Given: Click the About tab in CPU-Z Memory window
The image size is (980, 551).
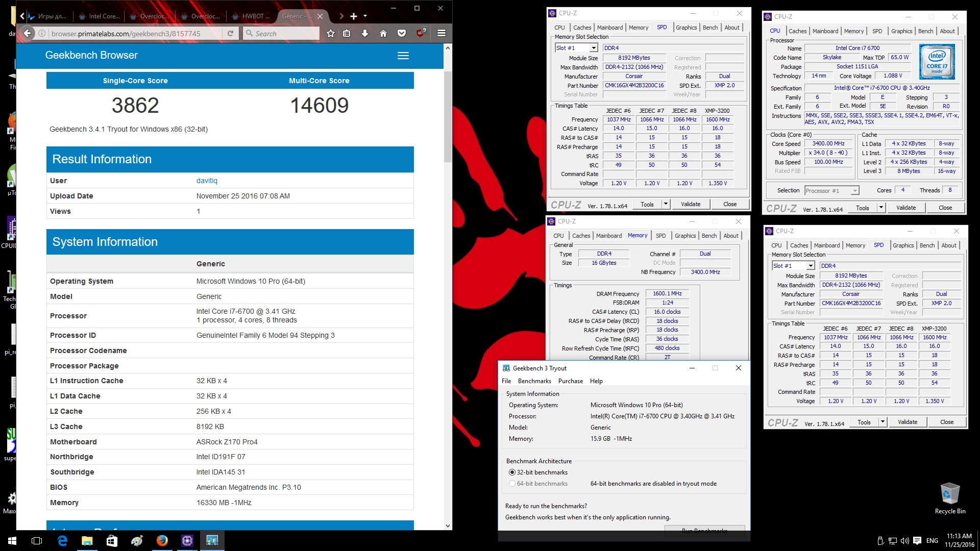Looking at the screenshot, I should click(x=731, y=236).
